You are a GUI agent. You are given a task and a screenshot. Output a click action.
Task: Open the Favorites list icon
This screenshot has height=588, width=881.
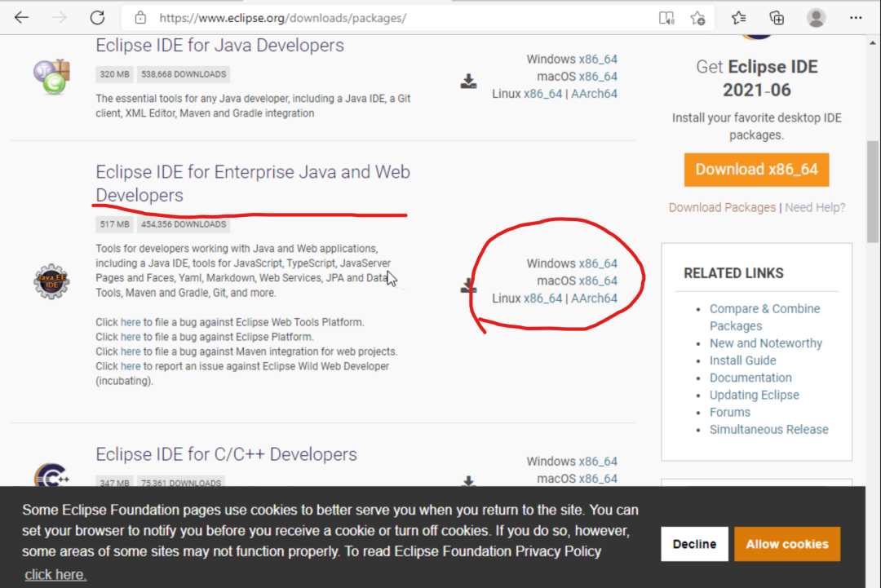click(739, 18)
